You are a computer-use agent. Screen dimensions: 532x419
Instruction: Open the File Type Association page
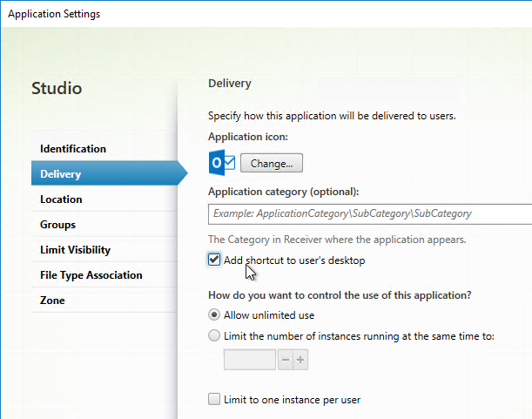[91, 275]
